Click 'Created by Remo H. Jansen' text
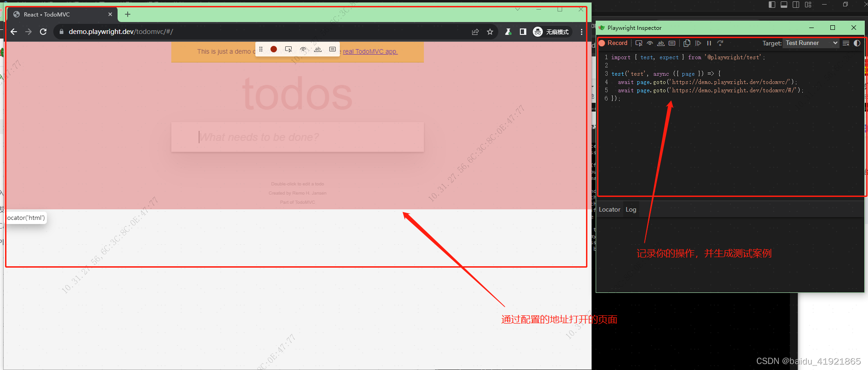This screenshot has width=868, height=370. 298,193
